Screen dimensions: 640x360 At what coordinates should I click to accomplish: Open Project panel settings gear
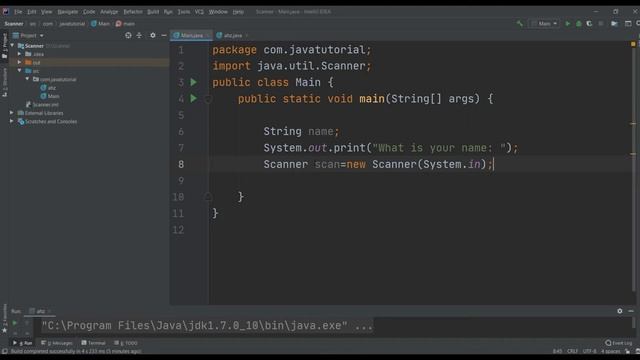[x=153, y=36]
